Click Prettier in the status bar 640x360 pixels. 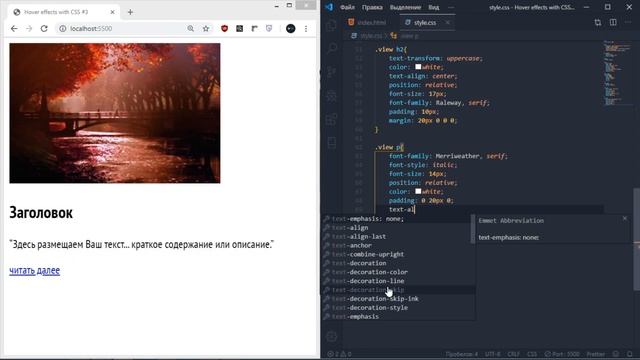coord(596,354)
